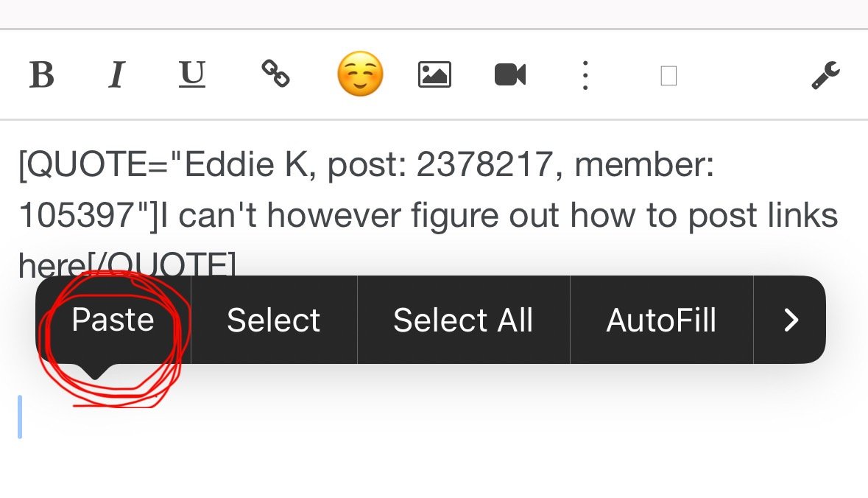This screenshot has width=868, height=498.
Task: Show more popup options with right arrow
Action: point(791,320)
